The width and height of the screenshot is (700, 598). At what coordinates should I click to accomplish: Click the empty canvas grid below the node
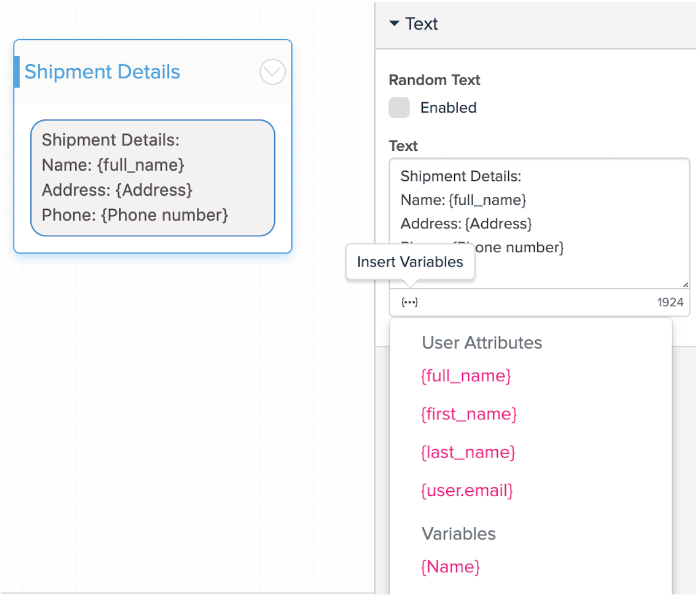pyautogui.click(x=150, y=420)
